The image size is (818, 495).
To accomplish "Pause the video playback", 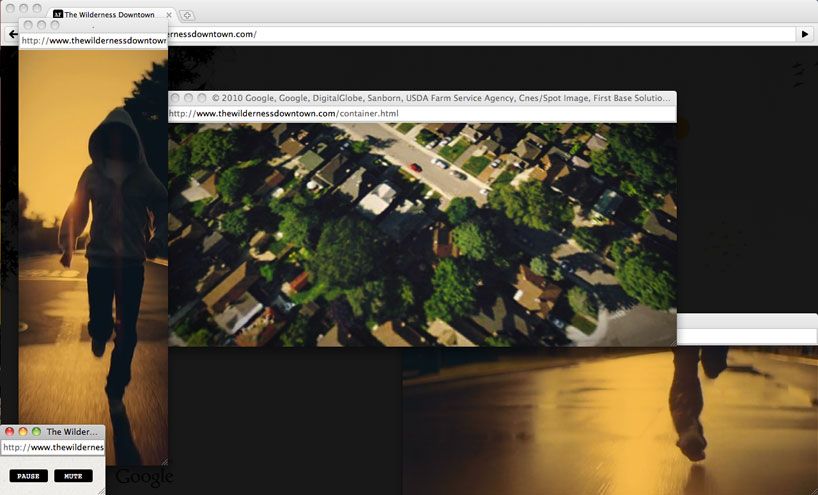I will [28, 476].
